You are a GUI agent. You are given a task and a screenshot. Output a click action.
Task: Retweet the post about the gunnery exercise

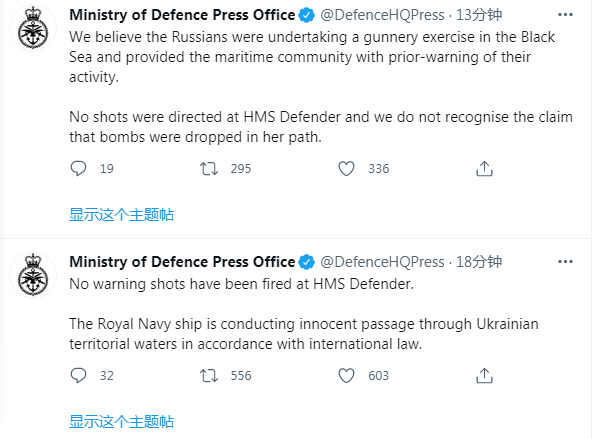point(209,168)
